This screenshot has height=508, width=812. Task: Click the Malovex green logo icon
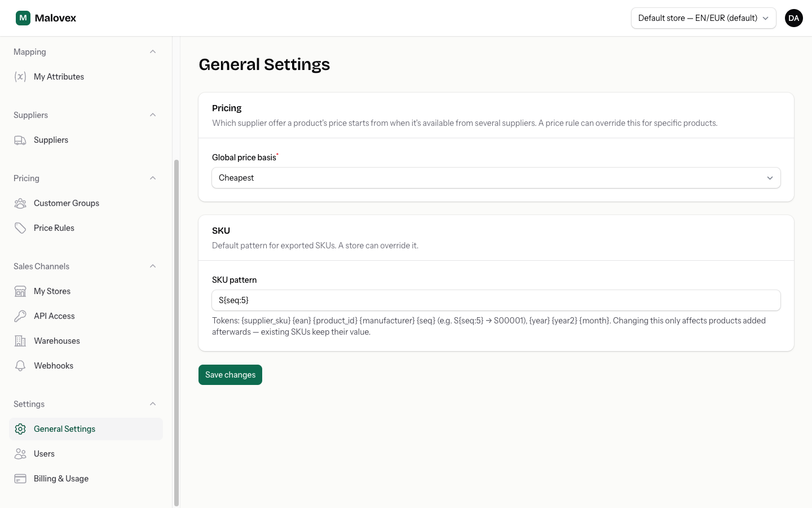(x=23, y=18)
